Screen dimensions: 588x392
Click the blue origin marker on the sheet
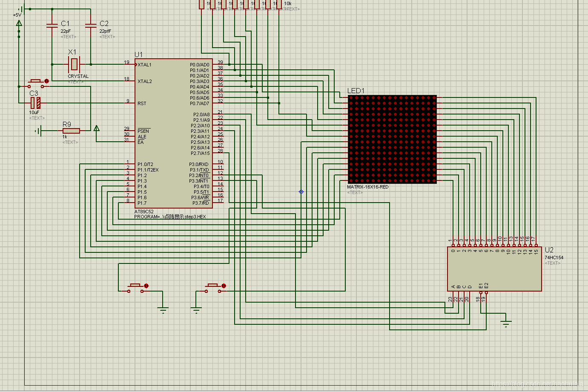301,192
